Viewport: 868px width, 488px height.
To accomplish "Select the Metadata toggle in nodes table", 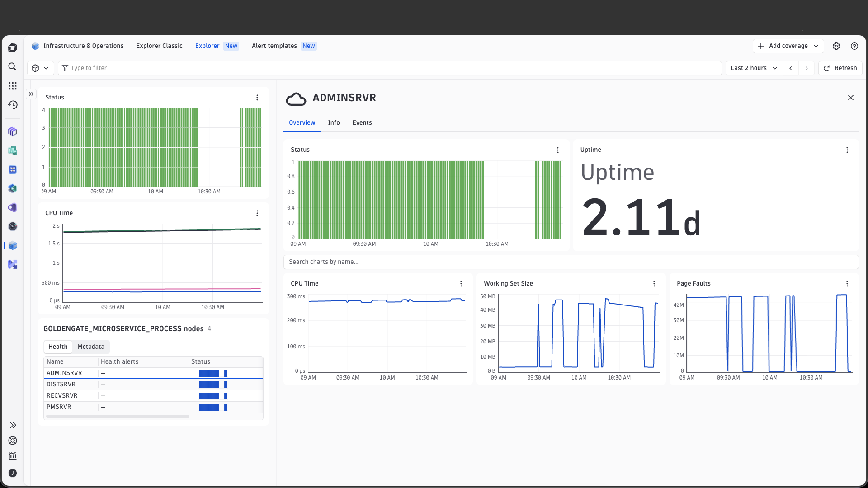I will click(x=91, y=347).
